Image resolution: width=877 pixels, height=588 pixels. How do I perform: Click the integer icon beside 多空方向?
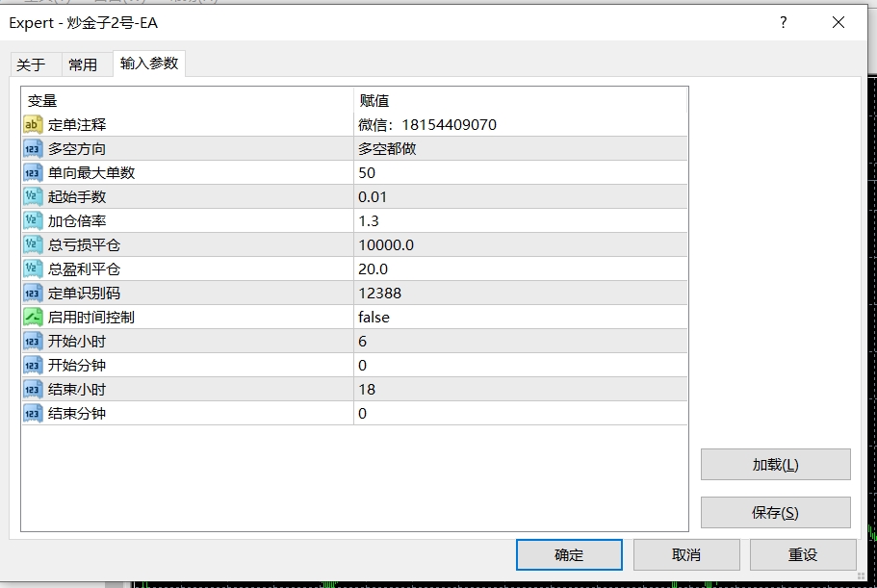click(33, 148)
